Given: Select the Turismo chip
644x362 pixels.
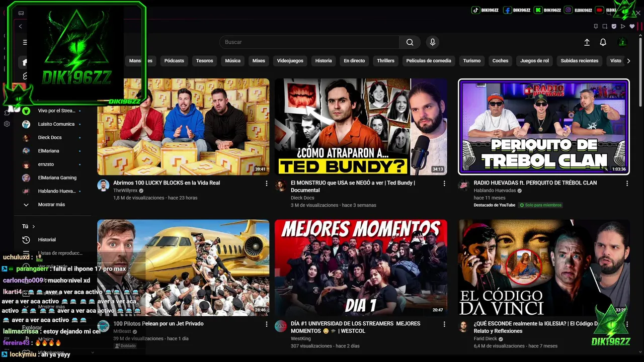Looking at the screenshot, I should click(x=472, y=61).
